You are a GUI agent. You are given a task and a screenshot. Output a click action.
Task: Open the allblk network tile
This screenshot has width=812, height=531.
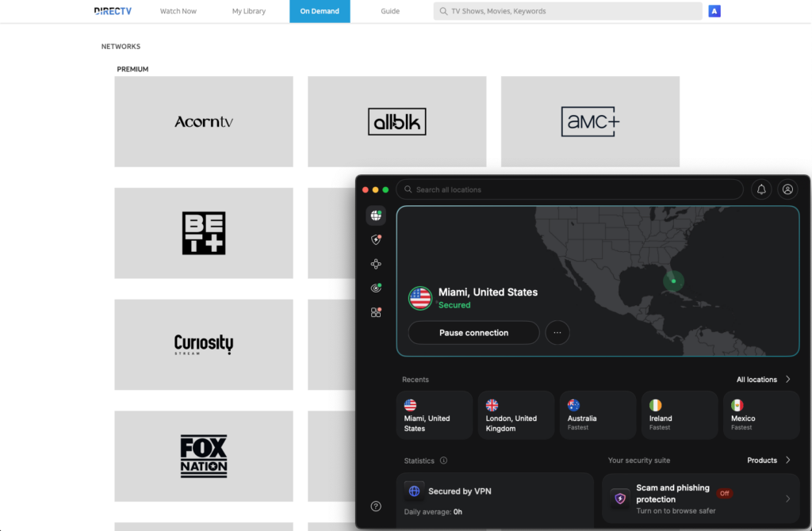396,121
